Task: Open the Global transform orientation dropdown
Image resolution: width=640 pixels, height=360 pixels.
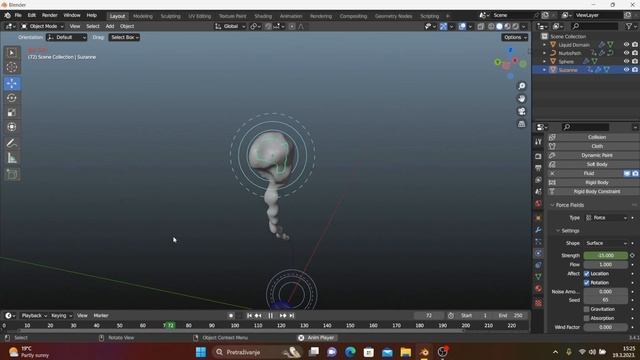Action: click(x=230, y=26)
